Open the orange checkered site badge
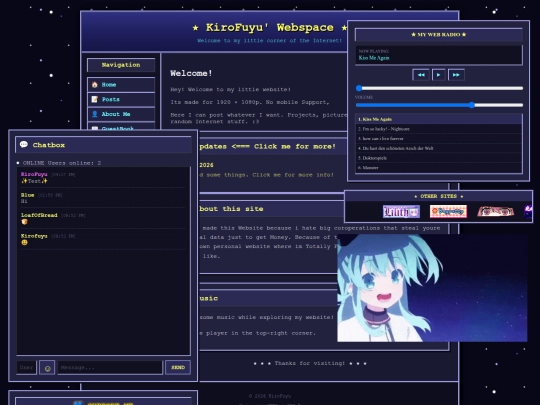 pyautogui.click(x=448, y=211)
